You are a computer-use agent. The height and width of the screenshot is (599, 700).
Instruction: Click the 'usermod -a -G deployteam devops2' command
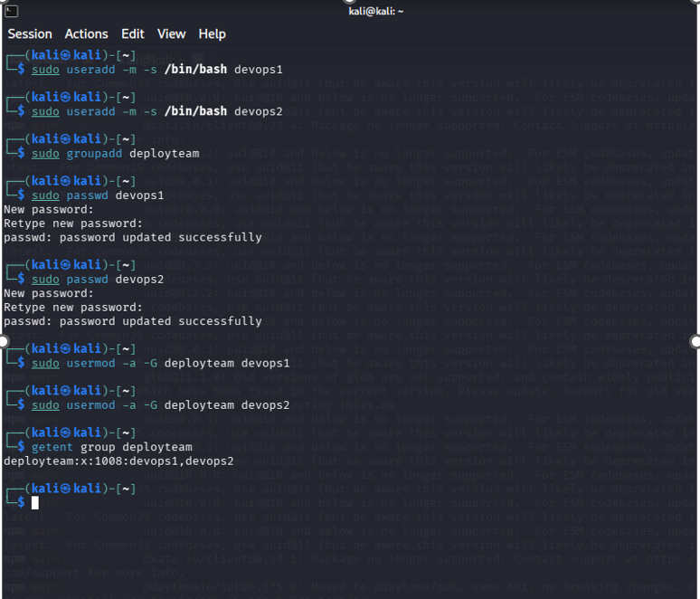pyautogui.click(x=177, y=405)
